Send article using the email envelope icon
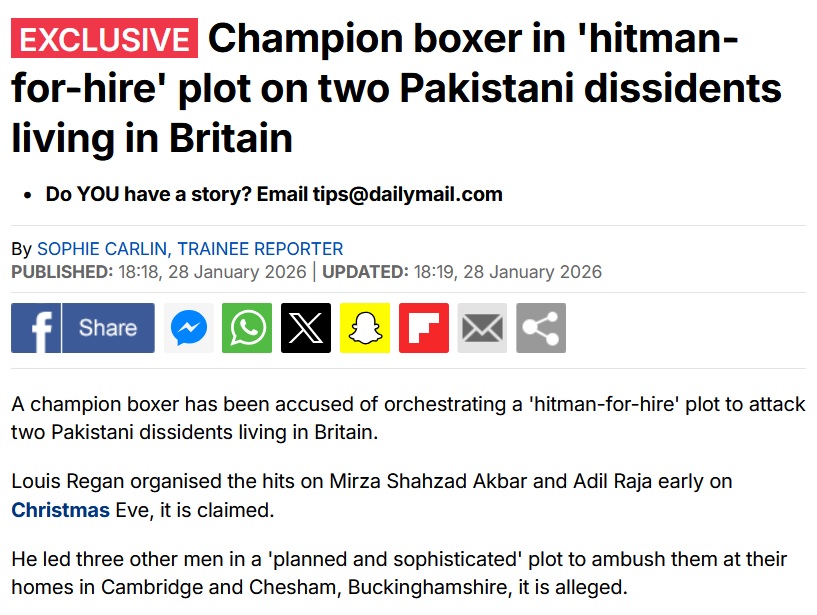The height and width of the screenshot is (615, 817). click(483, 328)
